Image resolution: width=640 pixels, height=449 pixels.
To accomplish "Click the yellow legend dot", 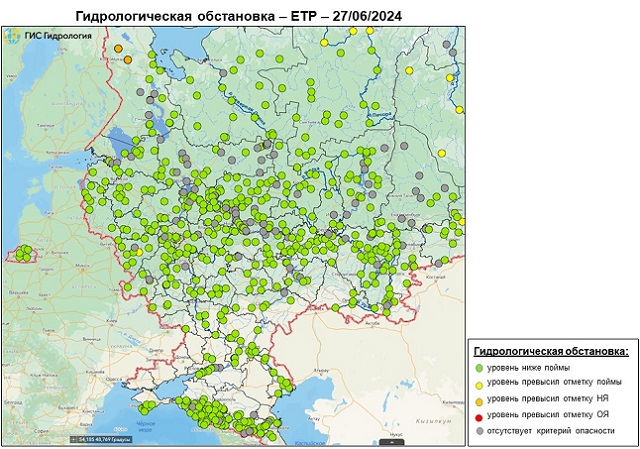I will pyautogui.click(x=478, y=384).
